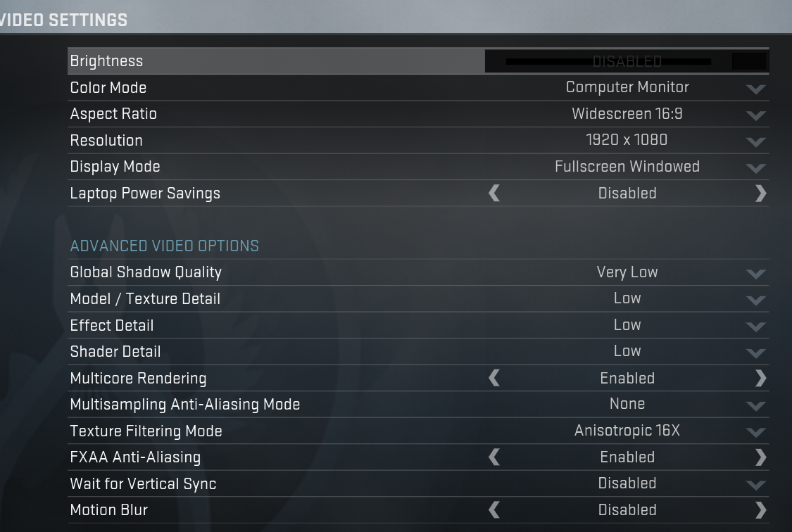Click left arrow next to Multicore Rendering

pos(494,379)
